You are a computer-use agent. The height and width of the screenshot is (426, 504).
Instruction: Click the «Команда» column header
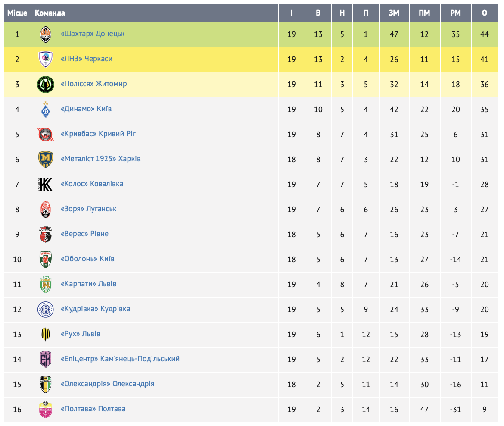50,13
